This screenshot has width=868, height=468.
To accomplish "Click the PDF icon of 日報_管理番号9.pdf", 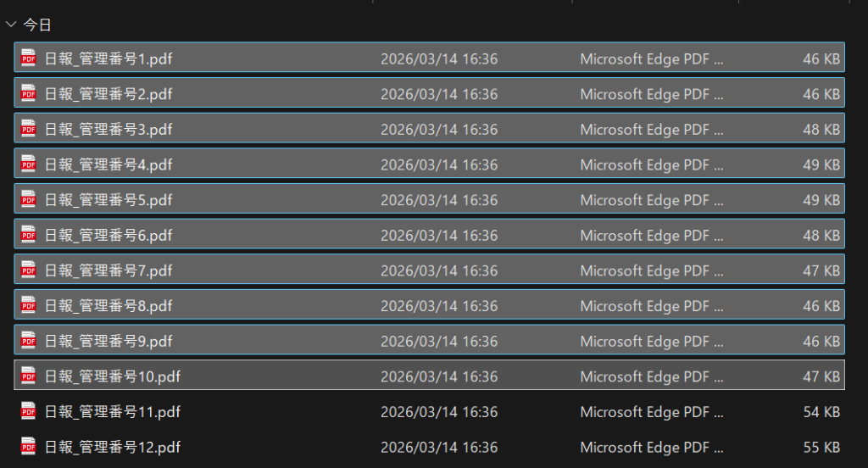I will click(29, 340).
